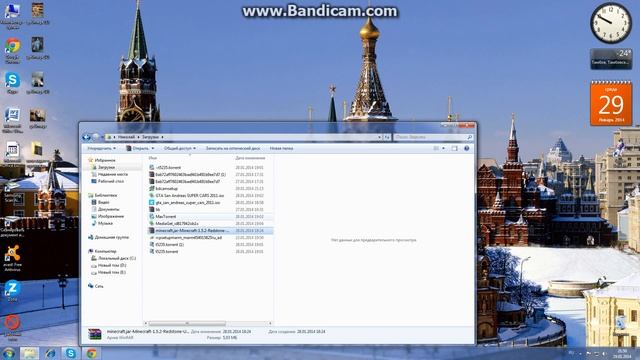Click the weather gadget on desktop
Image resolution: width=640 pixels, height=360 pixels.
click(611, 59)
